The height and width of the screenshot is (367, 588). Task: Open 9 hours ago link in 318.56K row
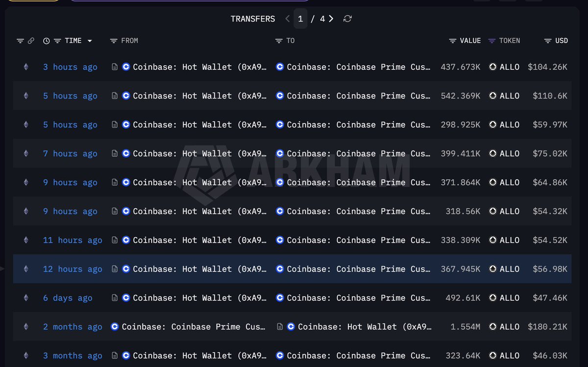point(70,211)
